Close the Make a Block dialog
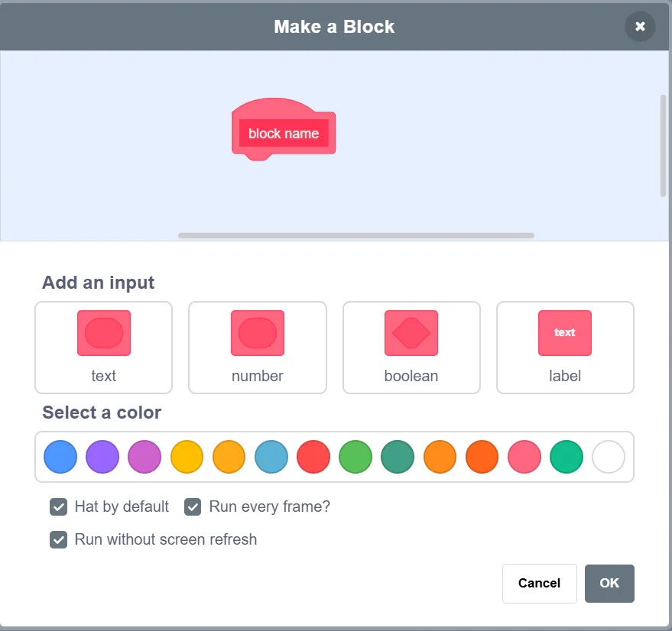The width and height of the screenshot is (672, 631). [x=640, y=27]
